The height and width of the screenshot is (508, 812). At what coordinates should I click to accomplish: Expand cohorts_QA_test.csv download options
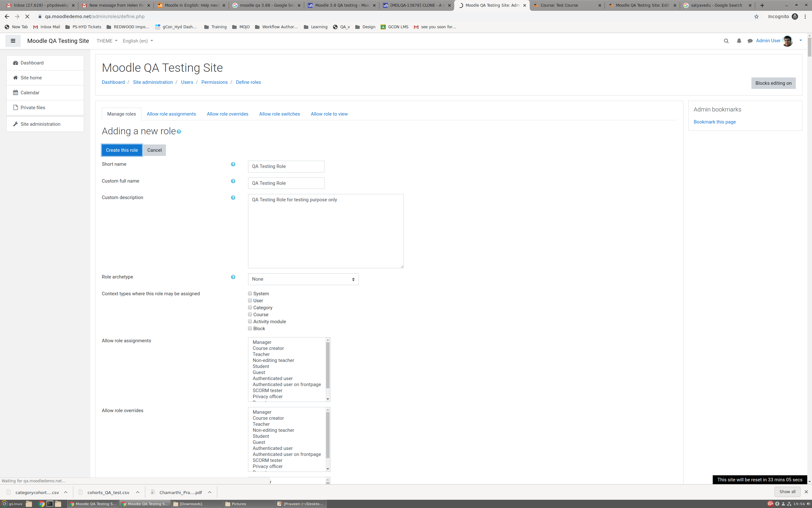[138, 492]
